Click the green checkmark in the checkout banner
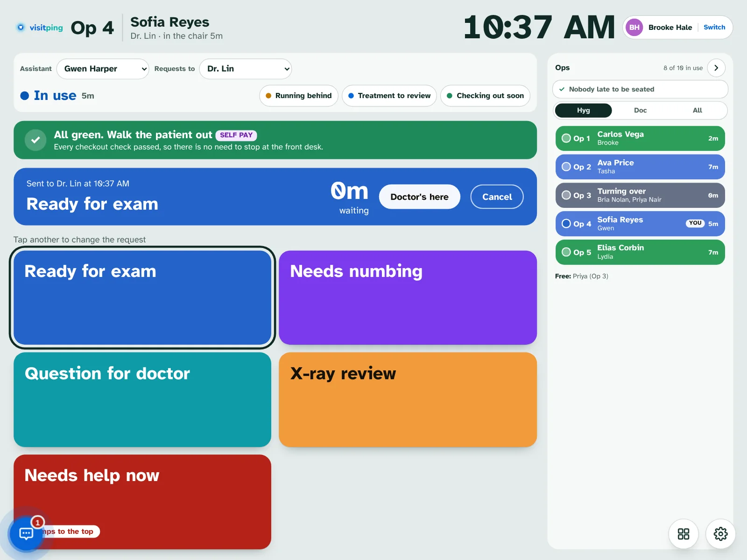 coord(35,140)
